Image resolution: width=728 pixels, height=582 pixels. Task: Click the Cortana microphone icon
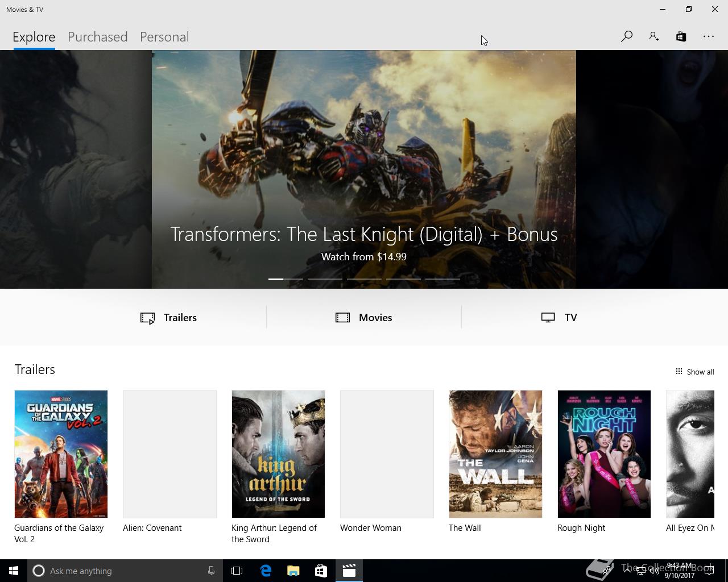click(x=211, y=571)
